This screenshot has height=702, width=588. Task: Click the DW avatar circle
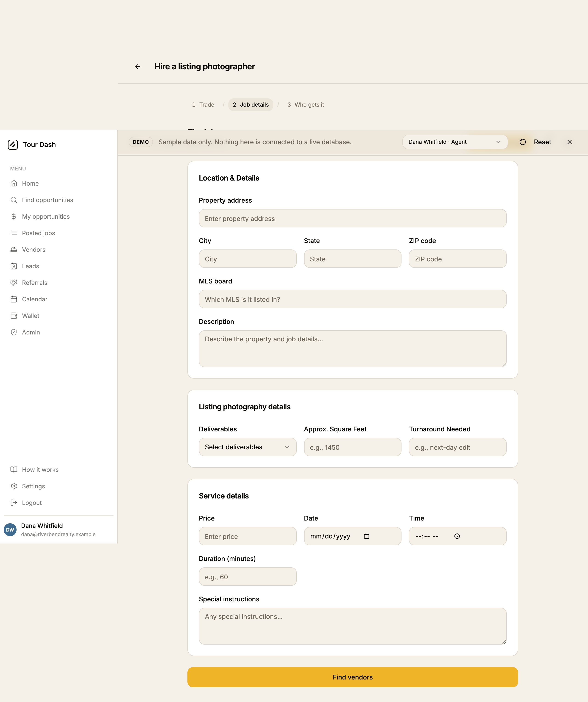tap(10, 529)
